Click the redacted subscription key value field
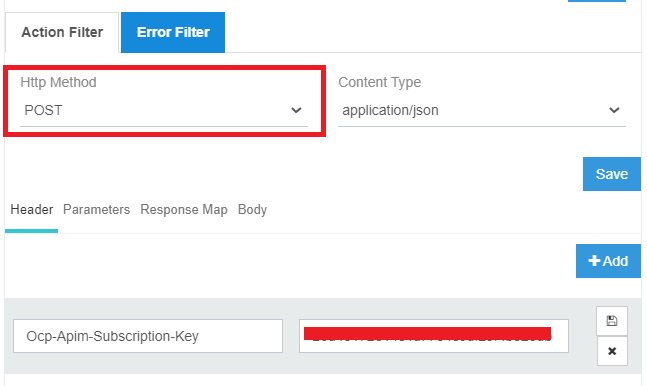This screenshot has height=386, width=647. click(434, 336)
